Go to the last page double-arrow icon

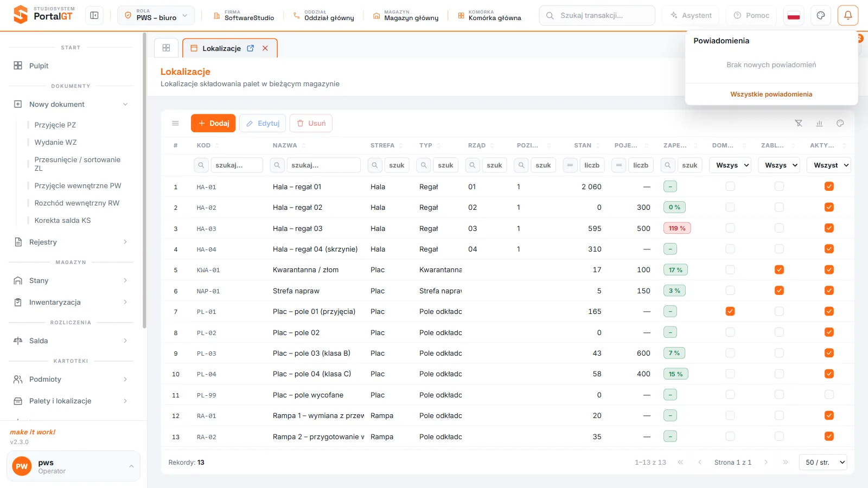(785, 462)
